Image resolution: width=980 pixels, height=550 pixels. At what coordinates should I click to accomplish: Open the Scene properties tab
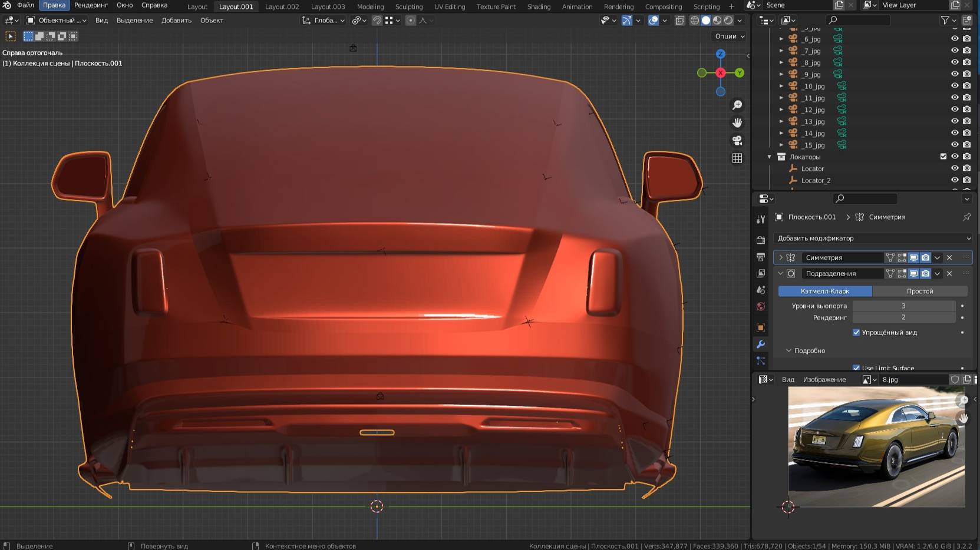[761, 290]
